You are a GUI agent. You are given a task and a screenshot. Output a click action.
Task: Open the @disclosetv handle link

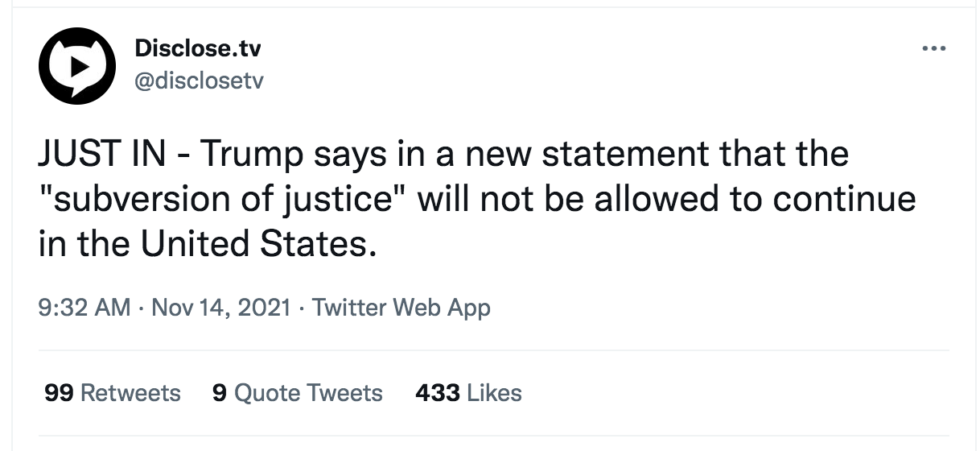(x=200, y=81)
